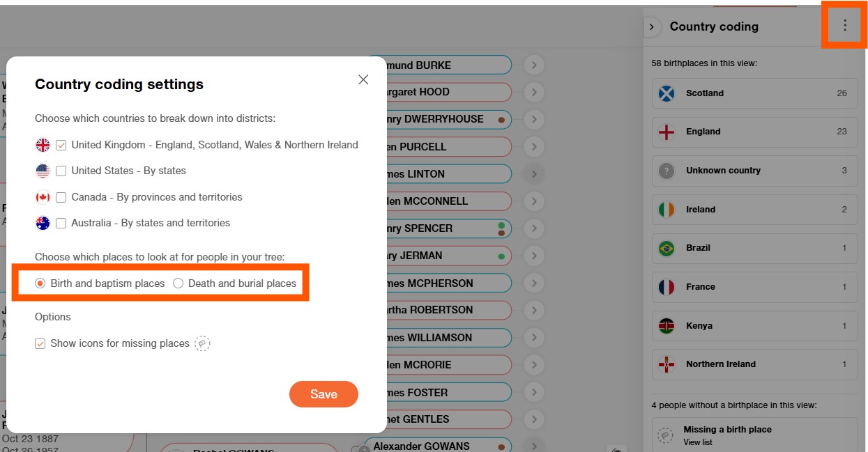Select Death and burial places option
Viewport: 868px width, 452px height.
pyautogui.click(x=178, y=283)
